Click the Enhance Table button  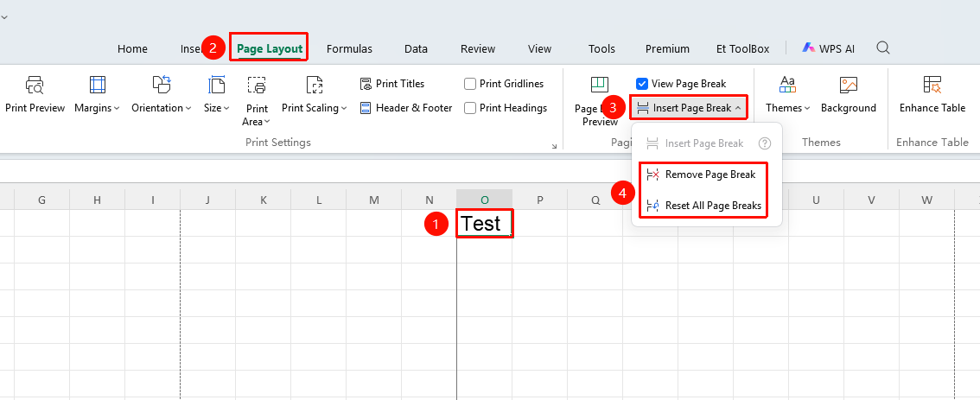click(x=932, y=94)
